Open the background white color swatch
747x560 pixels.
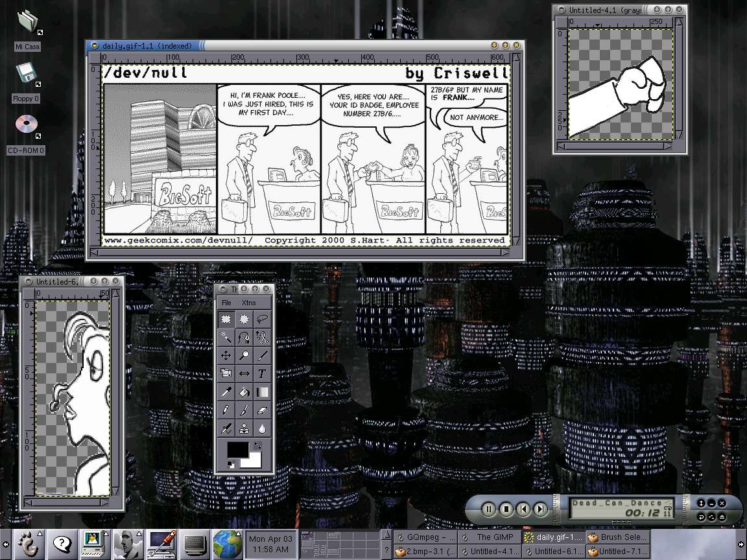pos(254,461)
